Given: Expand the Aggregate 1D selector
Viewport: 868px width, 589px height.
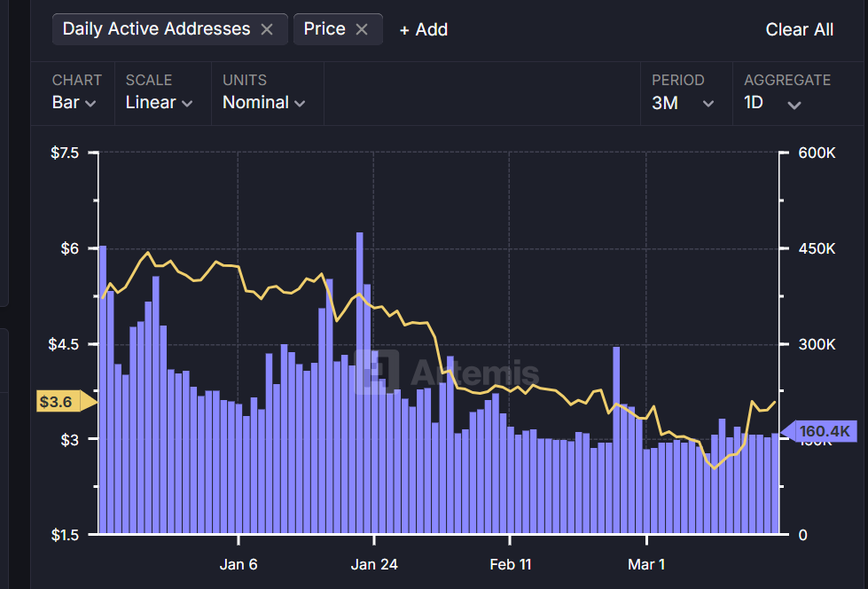Looking at the screenshot, I should pyautogui.click(x=772, y=103).
